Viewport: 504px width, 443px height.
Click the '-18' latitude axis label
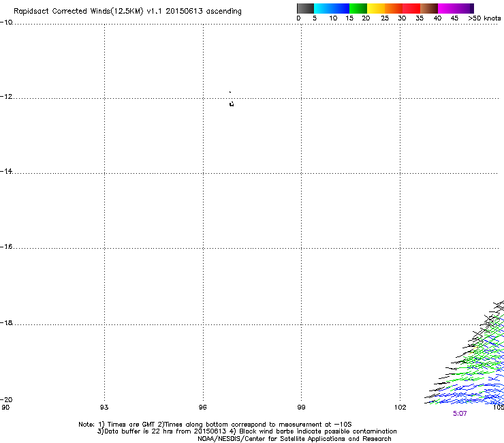(6, 322)
